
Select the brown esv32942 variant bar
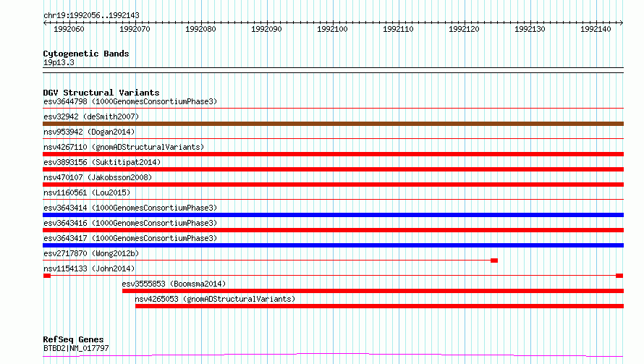(333, 124)
